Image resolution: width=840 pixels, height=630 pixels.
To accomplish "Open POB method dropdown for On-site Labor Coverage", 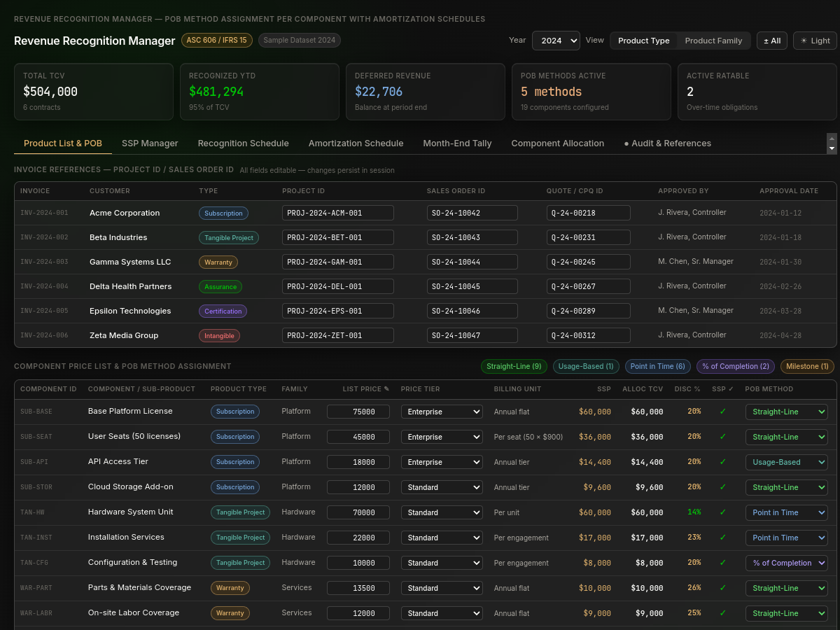I will point(786,613).
